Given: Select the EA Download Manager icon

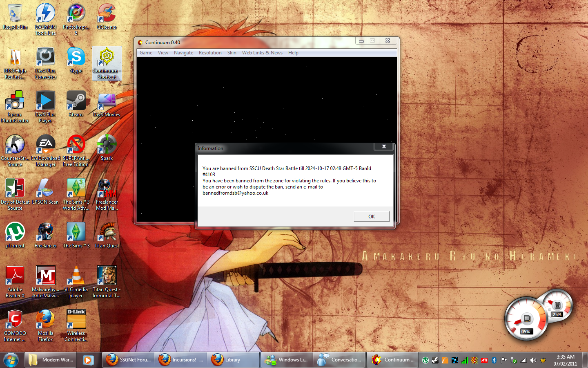Looking at the screenshot, I should 46,150.
